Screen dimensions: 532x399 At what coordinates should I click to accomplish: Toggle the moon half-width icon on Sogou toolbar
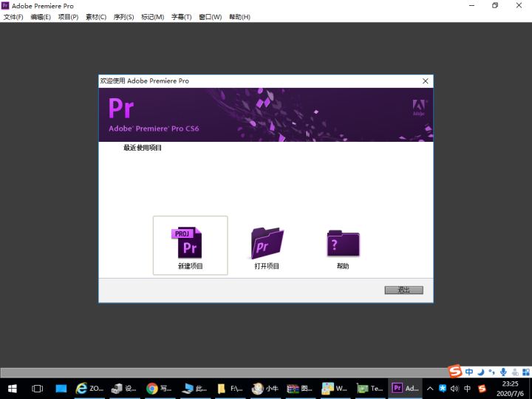tap(481, 372)
